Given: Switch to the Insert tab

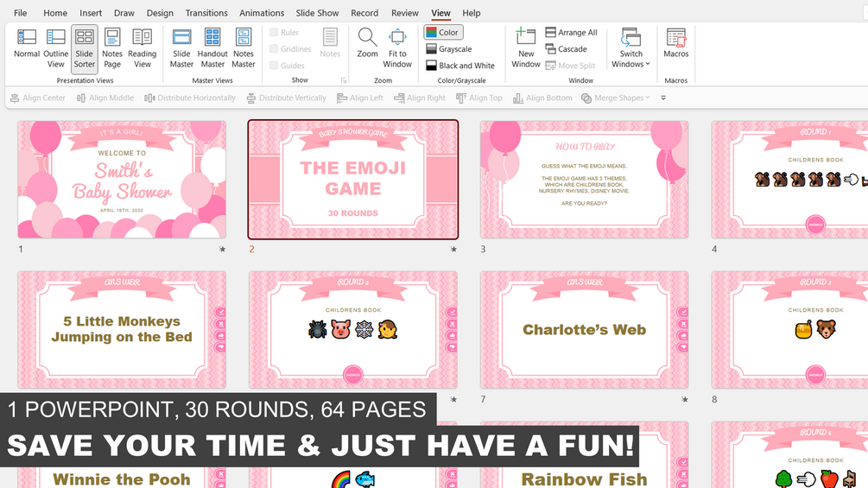Looking at the screenshot, I should 91,13.
